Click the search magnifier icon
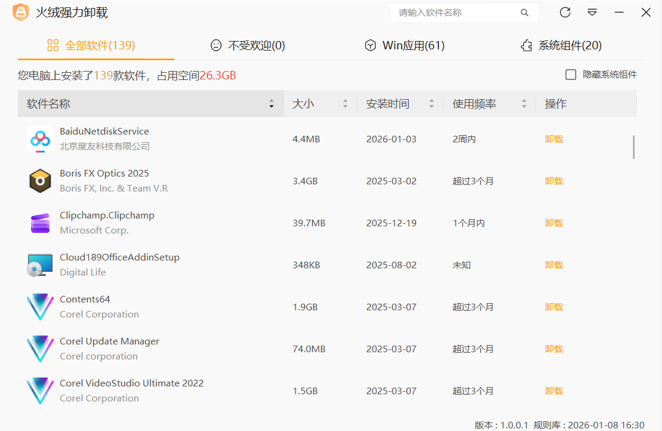This screenshot has width=662, height=431. click(x=524, y=13)
